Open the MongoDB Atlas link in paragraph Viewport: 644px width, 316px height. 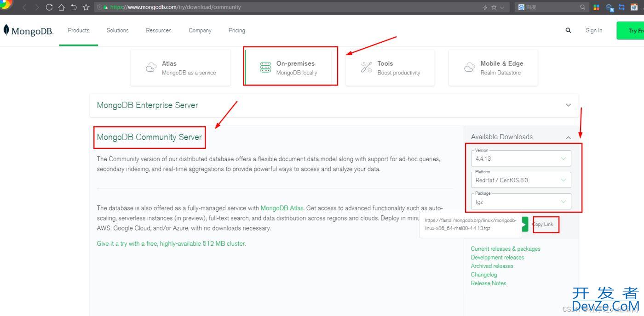pos(282,208)
